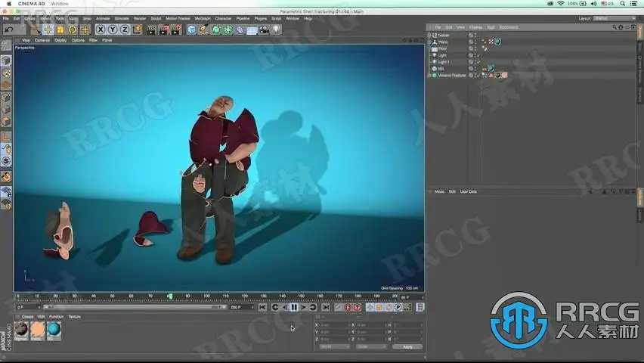Open the World coordinate dropdown
Viewport: 644px width, 363px height.
click(334, 347)
